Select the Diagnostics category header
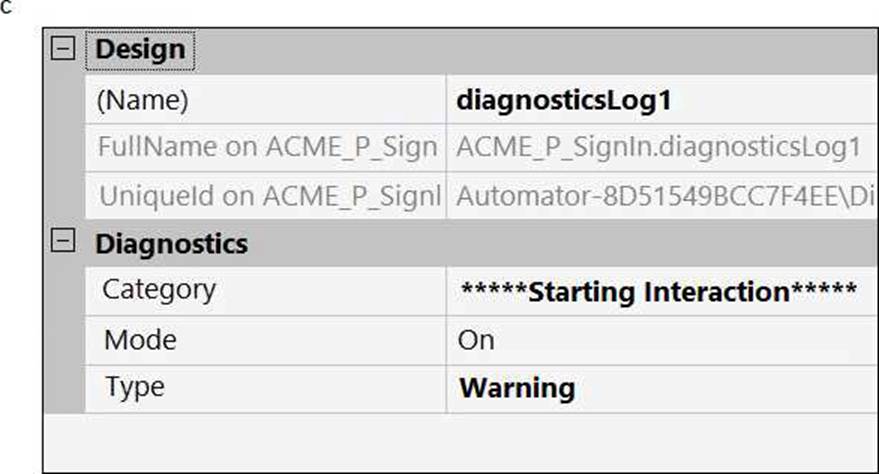 click(x=171, y=242)
